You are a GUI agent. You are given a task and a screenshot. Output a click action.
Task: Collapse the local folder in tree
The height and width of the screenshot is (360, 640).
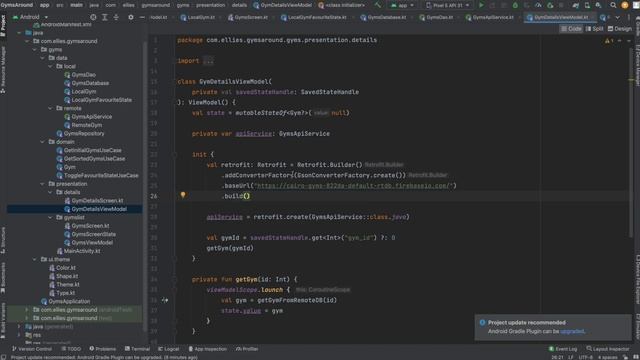[50, 66]
